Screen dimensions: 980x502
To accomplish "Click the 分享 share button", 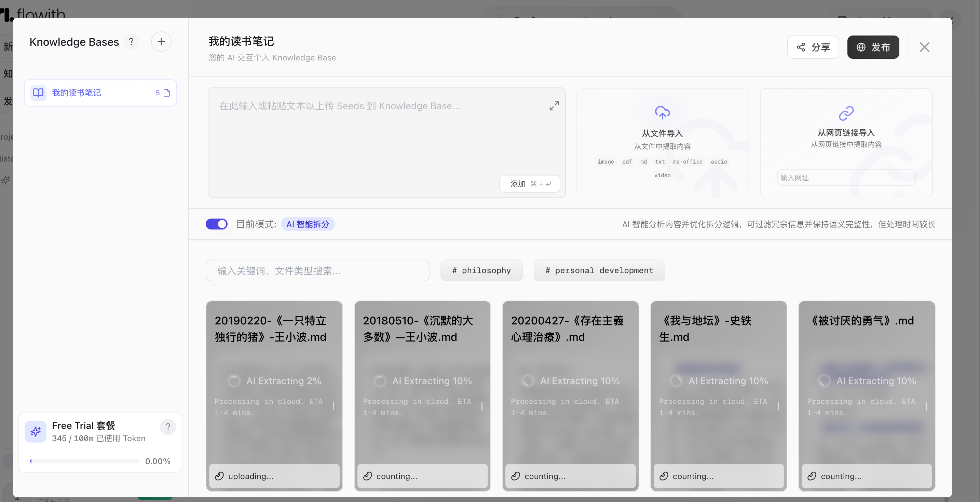I will pyautogui.click(x=813, y=47).
